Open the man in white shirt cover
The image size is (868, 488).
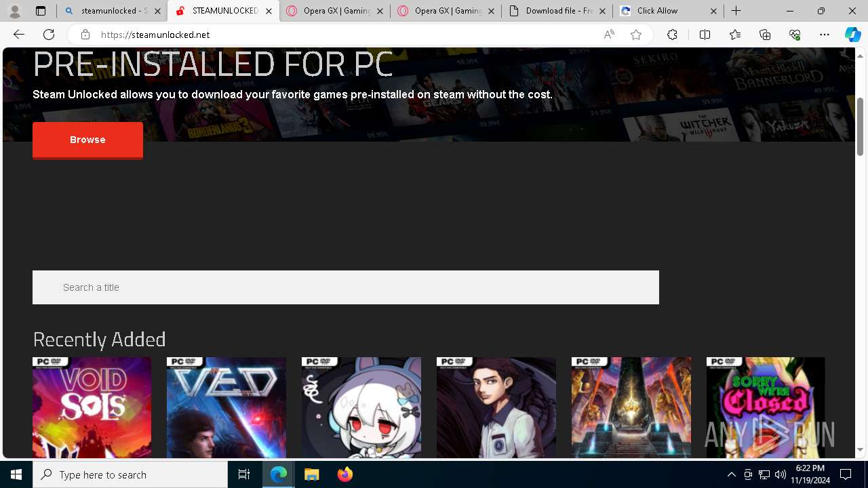tap(496, 407)
